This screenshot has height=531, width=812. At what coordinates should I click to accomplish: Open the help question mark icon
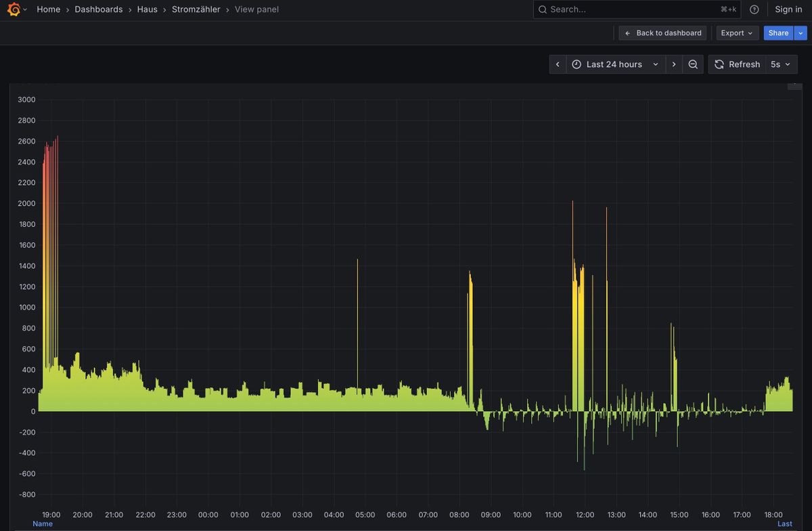pos(754,9)
